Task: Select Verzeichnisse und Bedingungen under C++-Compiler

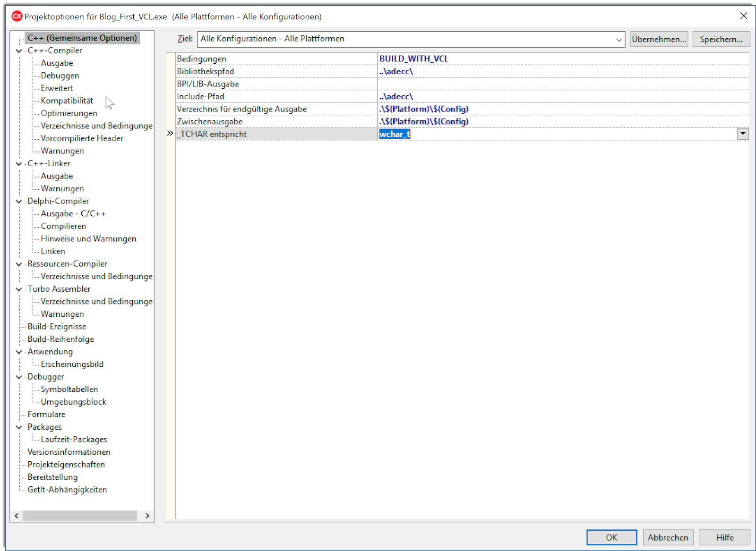Action: (96, 126)
